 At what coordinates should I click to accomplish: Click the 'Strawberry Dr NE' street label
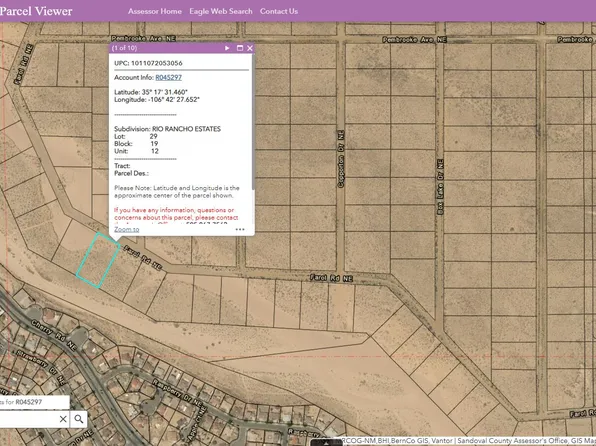pos(41,367)
